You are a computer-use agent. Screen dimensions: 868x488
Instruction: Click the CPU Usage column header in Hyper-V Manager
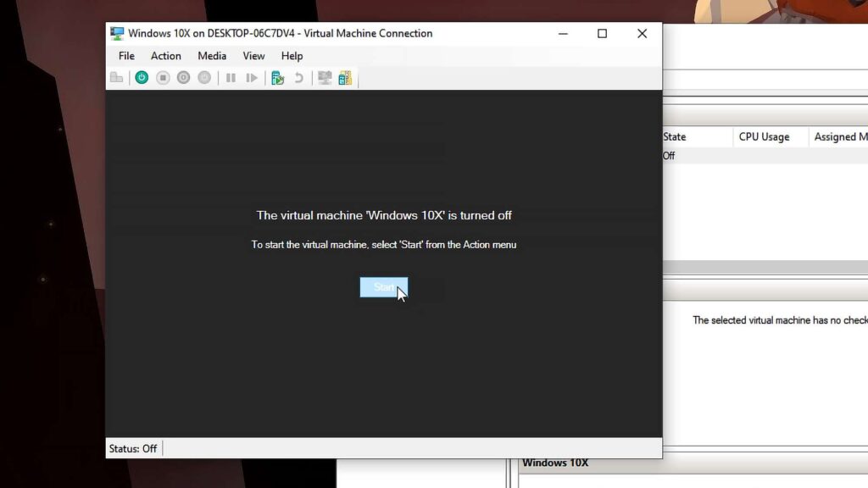(x=770, y=136)
